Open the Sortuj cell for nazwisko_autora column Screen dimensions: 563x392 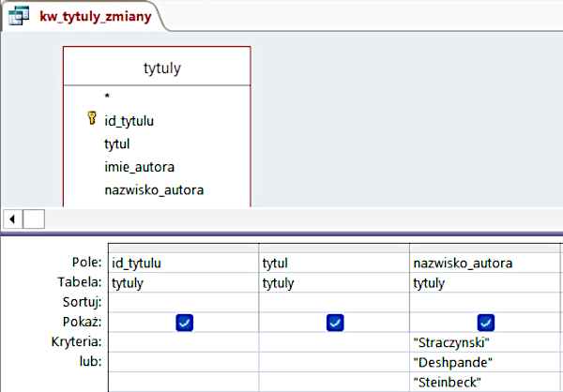484,302
